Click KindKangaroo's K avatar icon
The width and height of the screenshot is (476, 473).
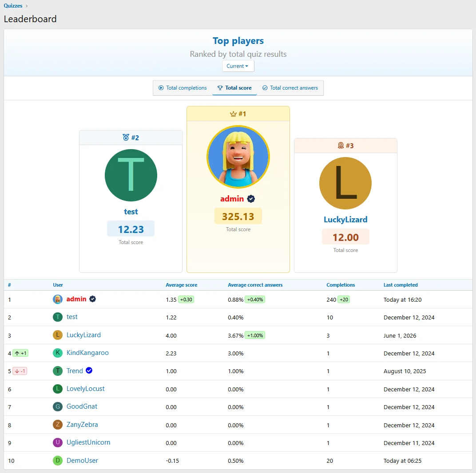58,353
